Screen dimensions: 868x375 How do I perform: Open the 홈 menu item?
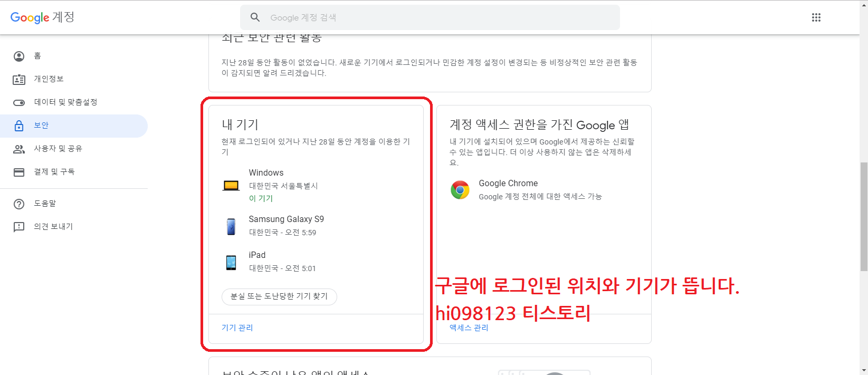coord(74,56)
